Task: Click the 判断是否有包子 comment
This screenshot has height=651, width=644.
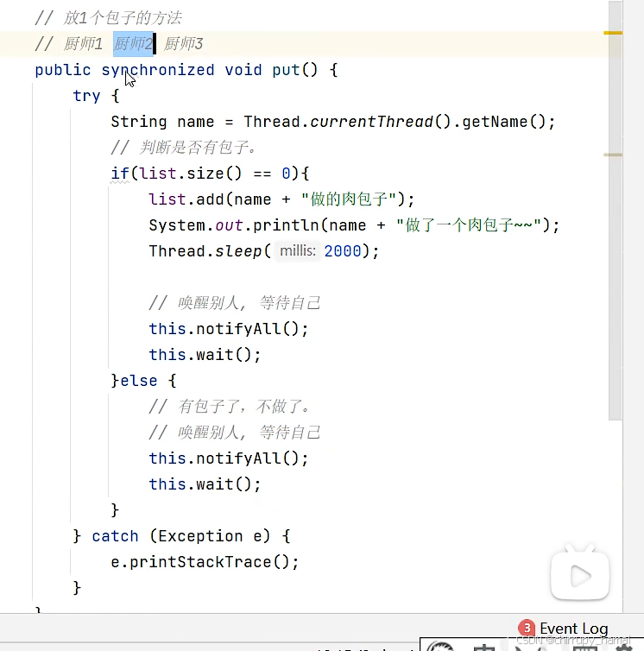Action: pyautogui.click(x=183, y=148)
